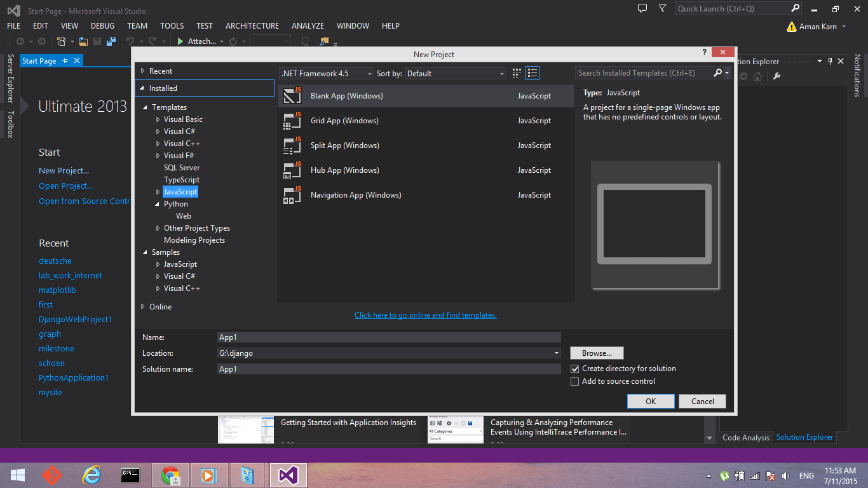The image size is (868, 488).
Task: Click the Save toolbar icon
Action: 97,41
